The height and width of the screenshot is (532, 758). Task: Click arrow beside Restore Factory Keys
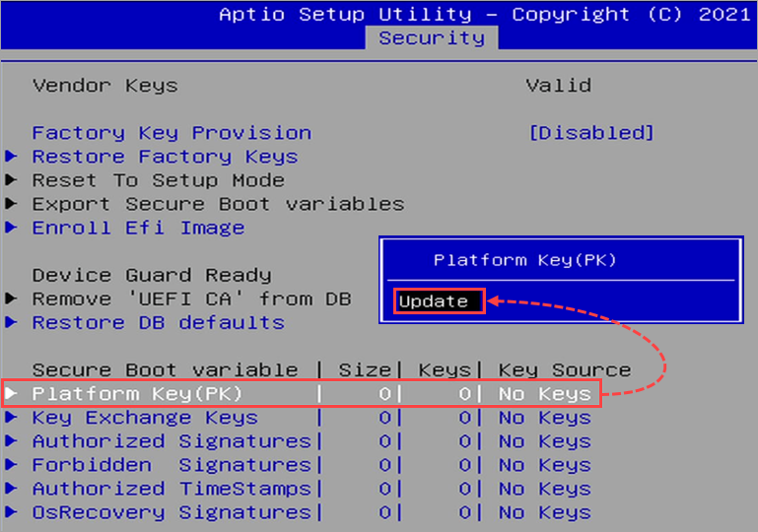(x=12, y=157)
